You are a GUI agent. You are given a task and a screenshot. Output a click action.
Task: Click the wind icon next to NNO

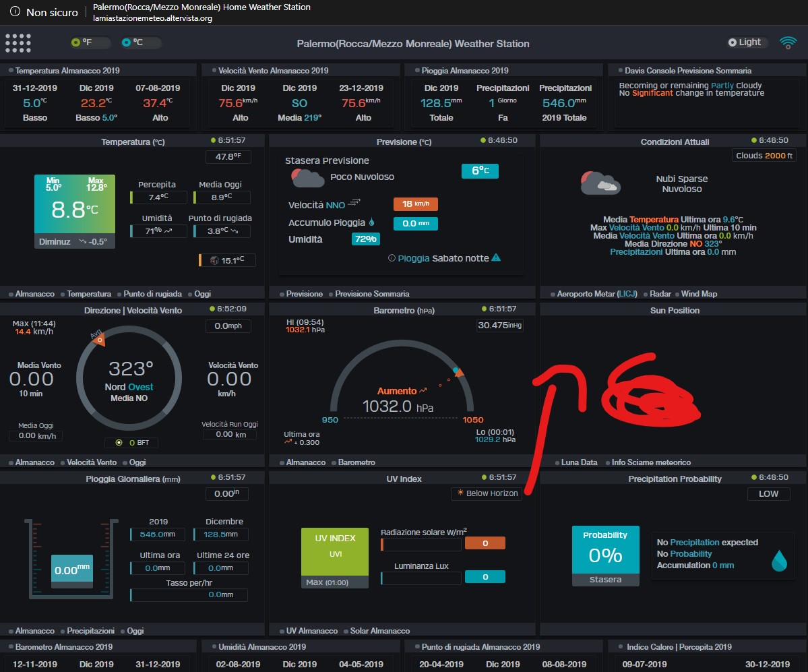pyautogui.click(x=354, y=203)
